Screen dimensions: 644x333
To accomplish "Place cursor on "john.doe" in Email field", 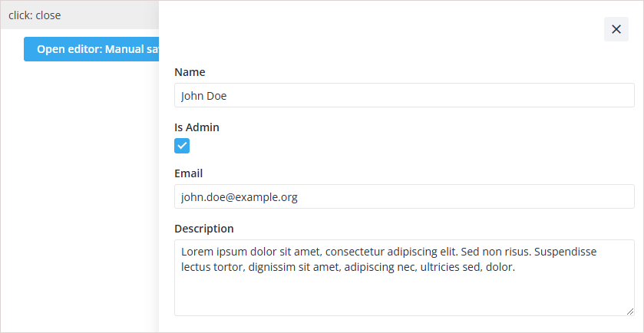I will 203,197.
